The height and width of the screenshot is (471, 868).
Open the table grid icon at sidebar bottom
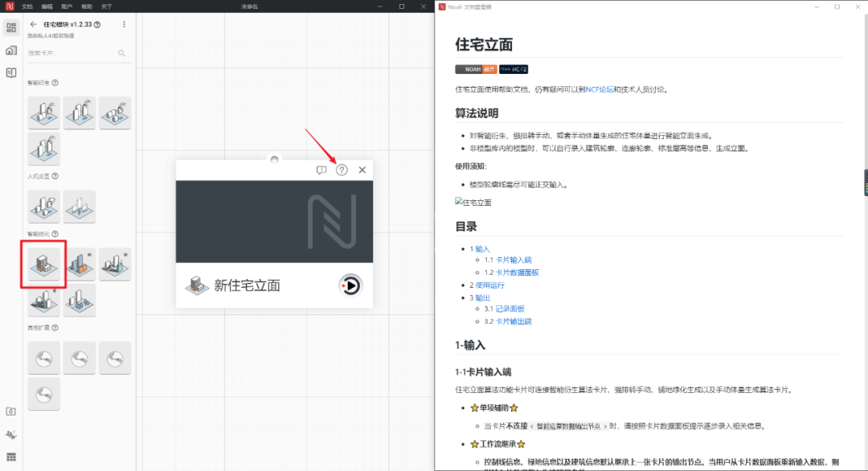pyautogui.click(x=11, y=457)
